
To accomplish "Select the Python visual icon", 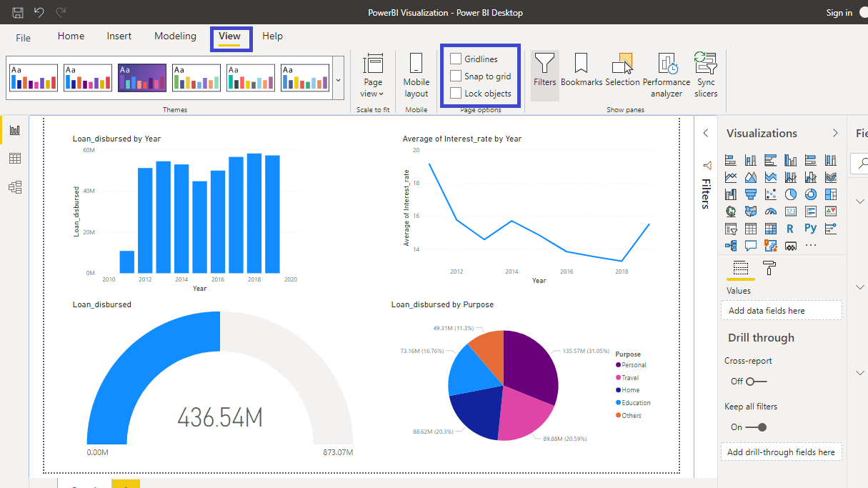I will (810, 229).
